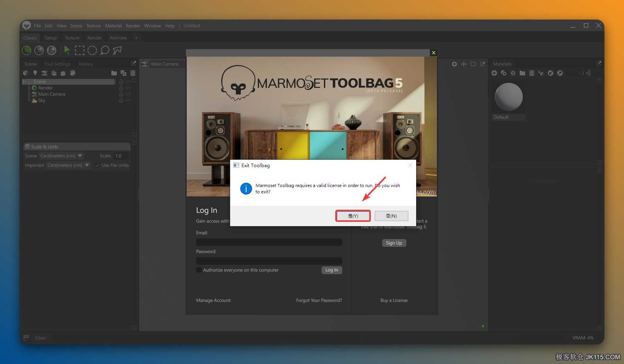624x364 pixels.
Task: Click the Log In button
Action: pos(332,270)
